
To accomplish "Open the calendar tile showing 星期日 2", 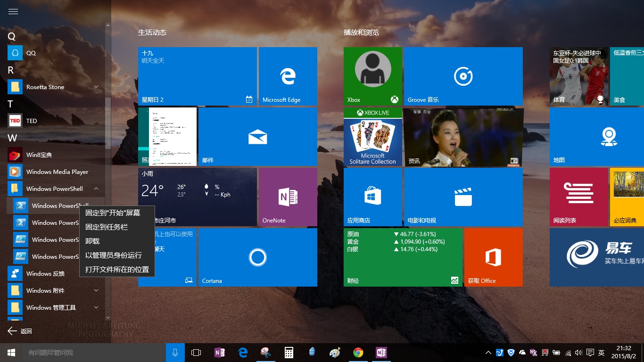I will (x=198, y=76).
